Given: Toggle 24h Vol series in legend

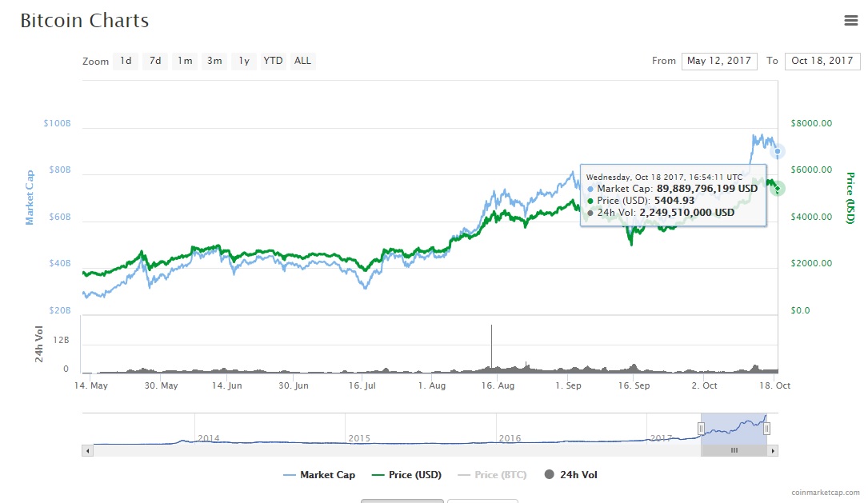Looking at the screenshot, I should point(570,475).
